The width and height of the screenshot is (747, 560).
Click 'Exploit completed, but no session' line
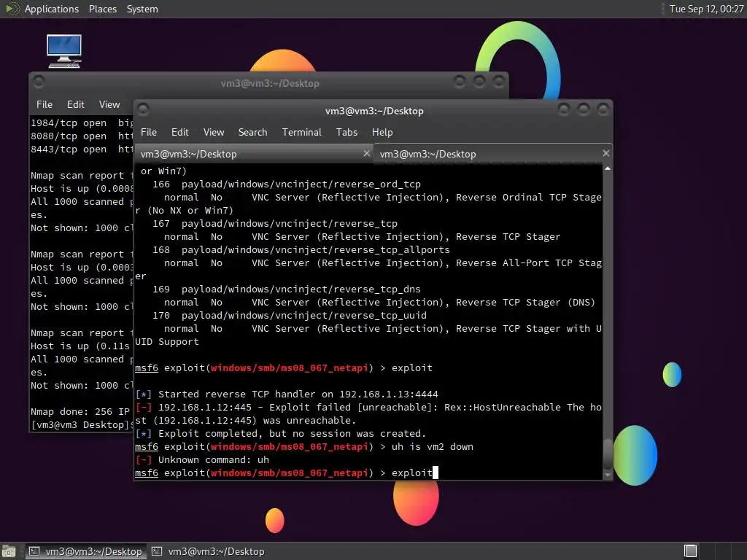pyautogui.click(x=281, y=434)
